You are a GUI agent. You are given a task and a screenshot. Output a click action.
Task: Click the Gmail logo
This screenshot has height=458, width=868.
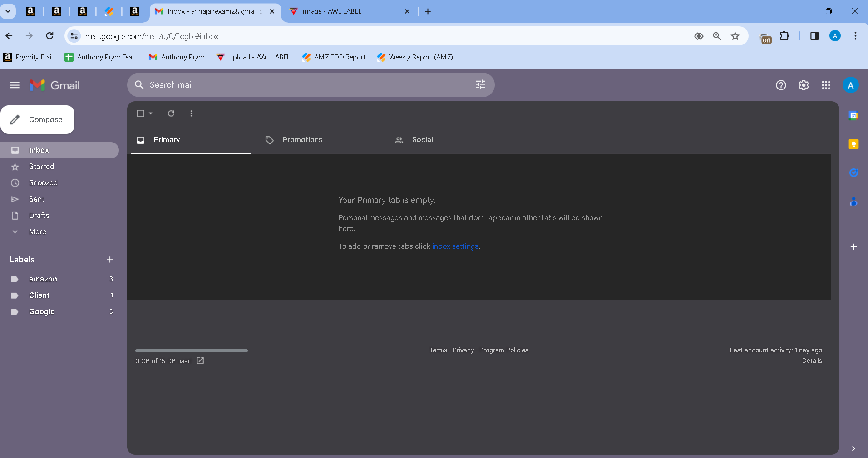[x=54, y=85]
